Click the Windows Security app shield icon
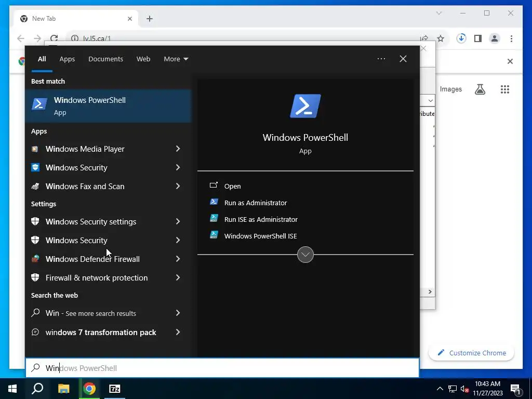This screenshot has height=399, width=532. pyautogui.click(x=35, y=167)
